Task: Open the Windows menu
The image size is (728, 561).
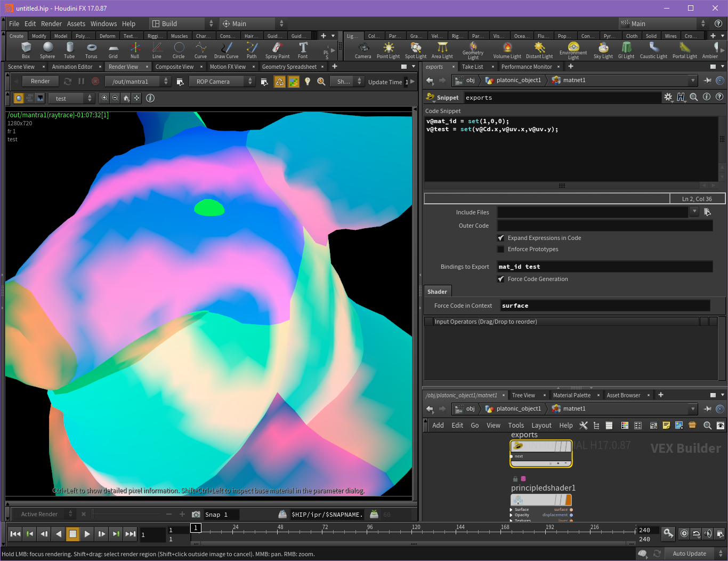Action: click(103, 23)
